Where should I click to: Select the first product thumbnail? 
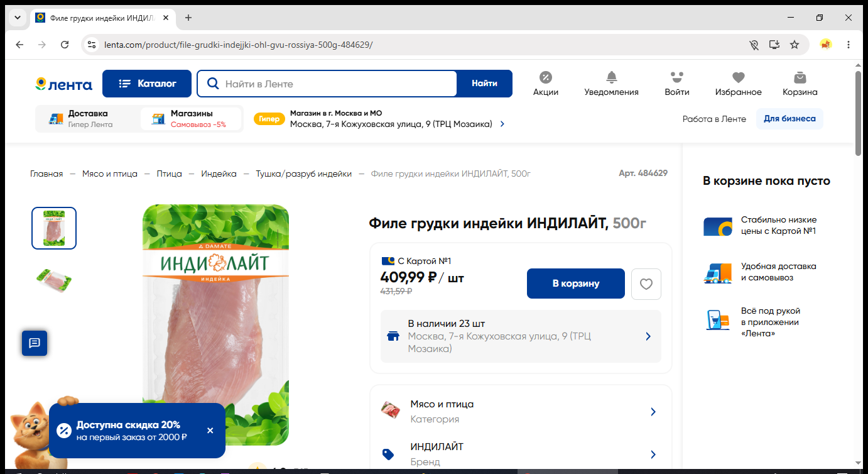tap(54, 228)
